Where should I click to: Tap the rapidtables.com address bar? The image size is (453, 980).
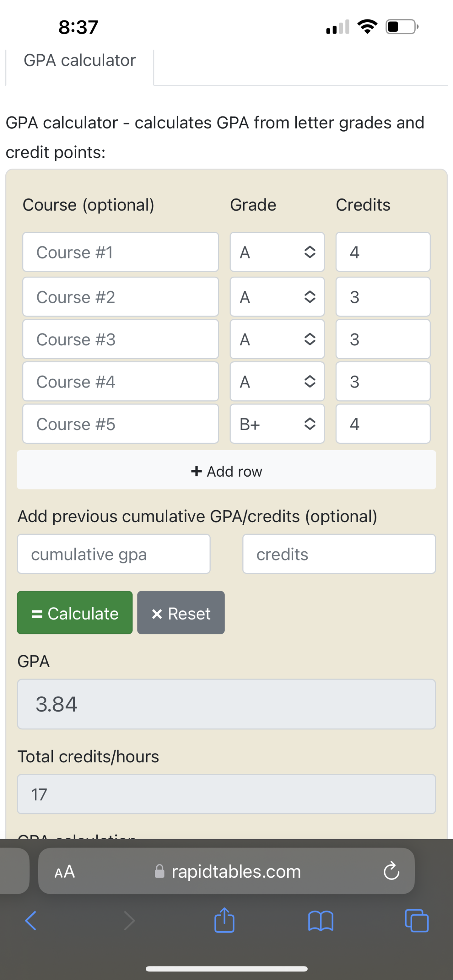click(x=226, y=871)
